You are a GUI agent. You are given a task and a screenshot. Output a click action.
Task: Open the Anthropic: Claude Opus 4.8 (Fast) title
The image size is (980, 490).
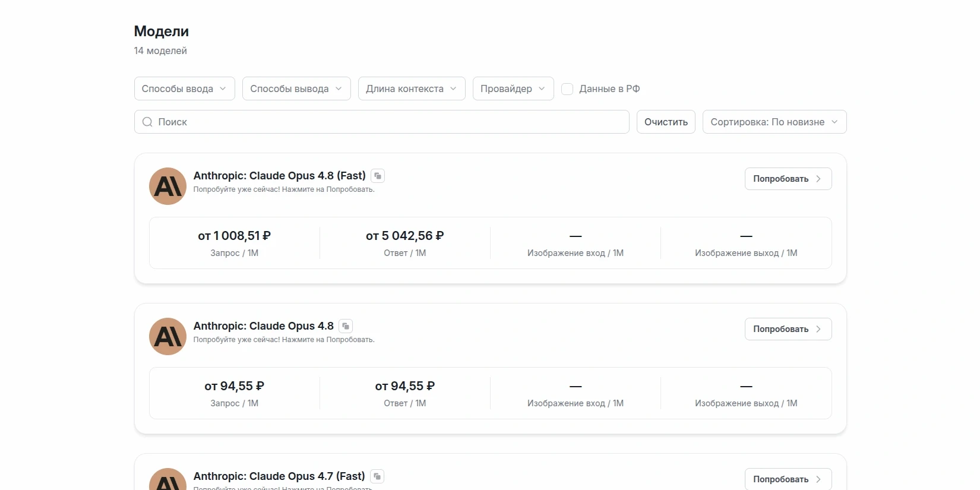(x=280, y=176)
